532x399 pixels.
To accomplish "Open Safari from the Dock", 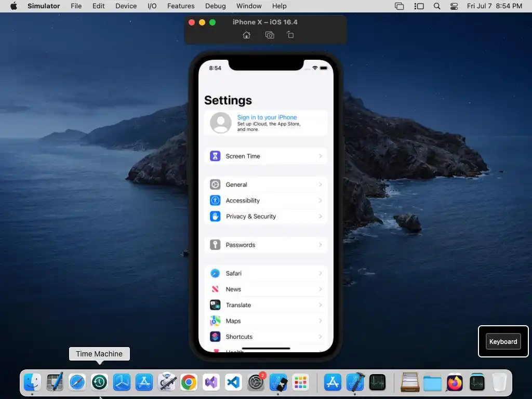I will (77, 382).
